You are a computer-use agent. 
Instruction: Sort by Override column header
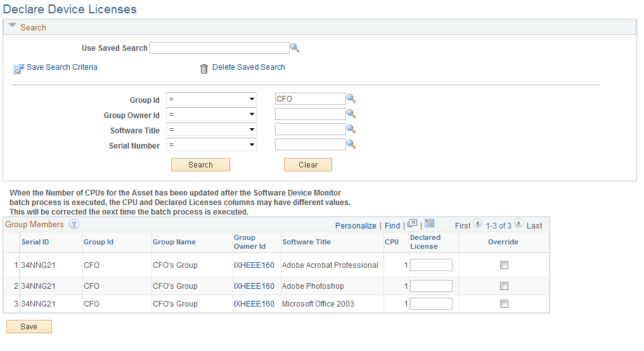[503, 242]
